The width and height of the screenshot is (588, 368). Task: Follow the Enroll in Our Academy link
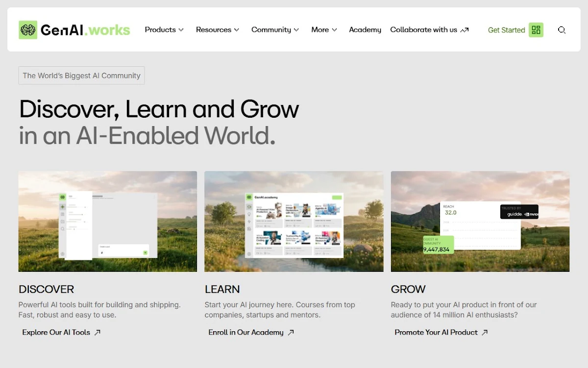pos(251,332)
